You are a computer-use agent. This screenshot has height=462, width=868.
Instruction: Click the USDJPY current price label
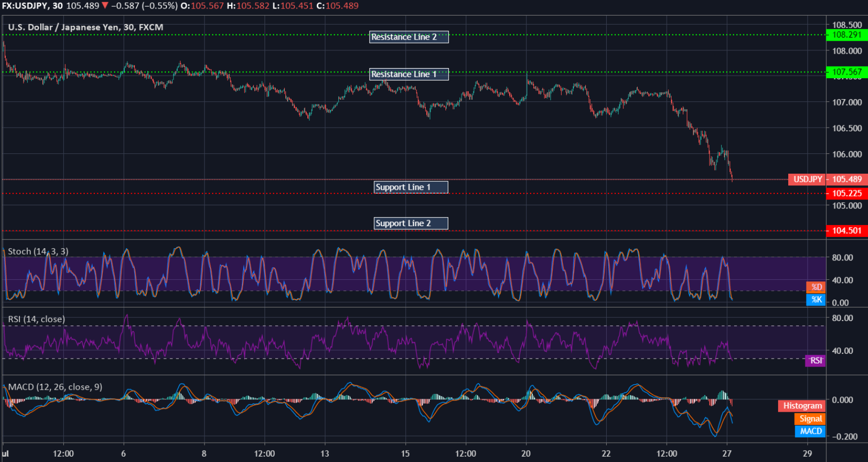[807, 179]
